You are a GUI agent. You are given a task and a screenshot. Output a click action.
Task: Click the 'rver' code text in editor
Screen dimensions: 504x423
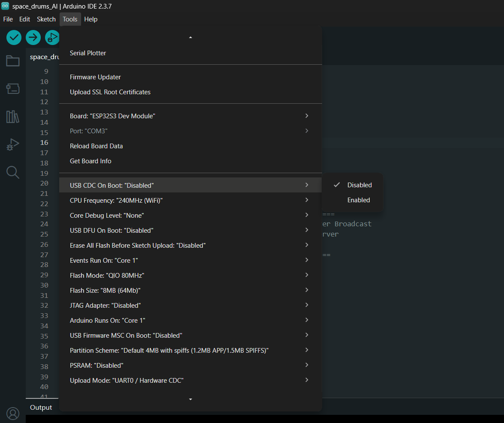point(330,234)
